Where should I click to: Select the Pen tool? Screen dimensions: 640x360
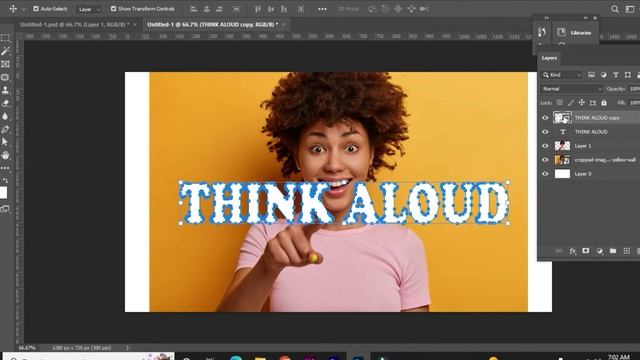pyautogui.click(x=5, y=129)
